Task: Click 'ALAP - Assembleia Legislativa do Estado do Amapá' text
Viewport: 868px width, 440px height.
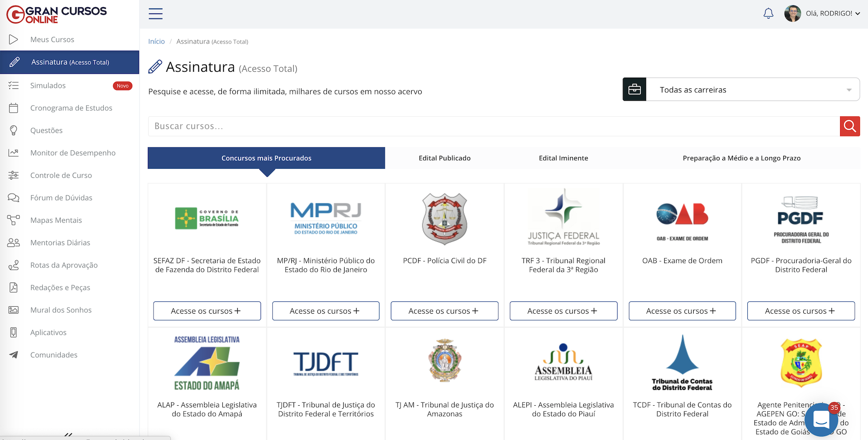Action: coord(207,409)
